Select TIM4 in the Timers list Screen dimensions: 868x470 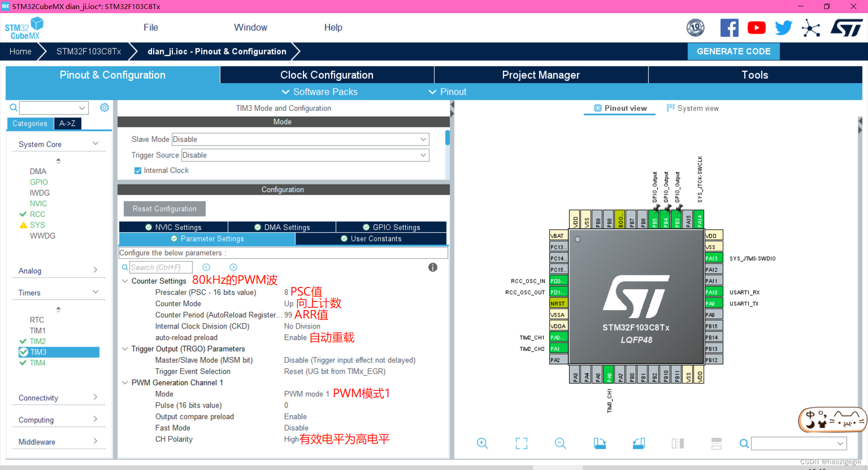pos(38,363)
